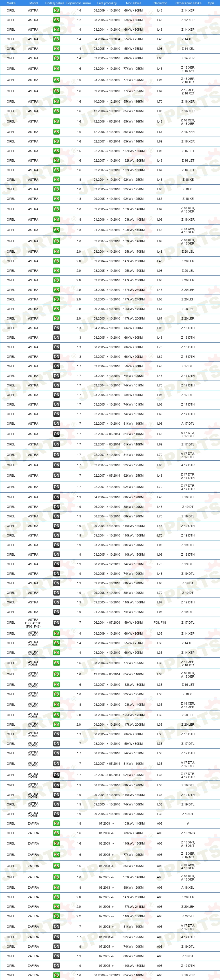Select diesel ON icon in Astra Kombi Z 13 DTH row
Image resolution: width=220 pixels, height=980 pixels.
[x=56, y=734]
